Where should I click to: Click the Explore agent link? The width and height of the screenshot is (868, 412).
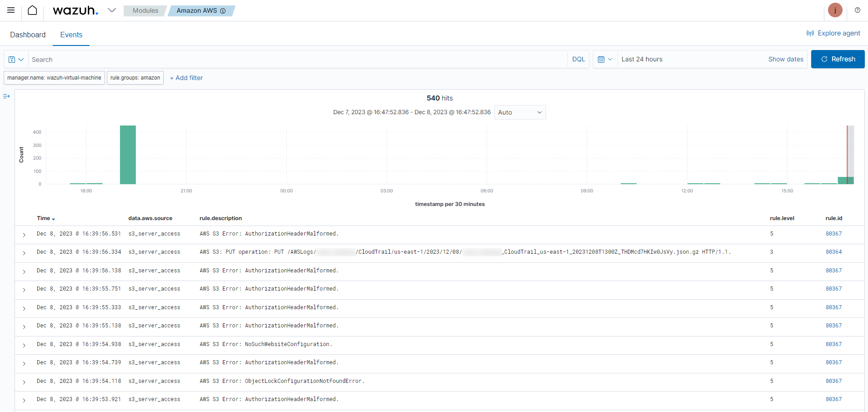(833, 33)
